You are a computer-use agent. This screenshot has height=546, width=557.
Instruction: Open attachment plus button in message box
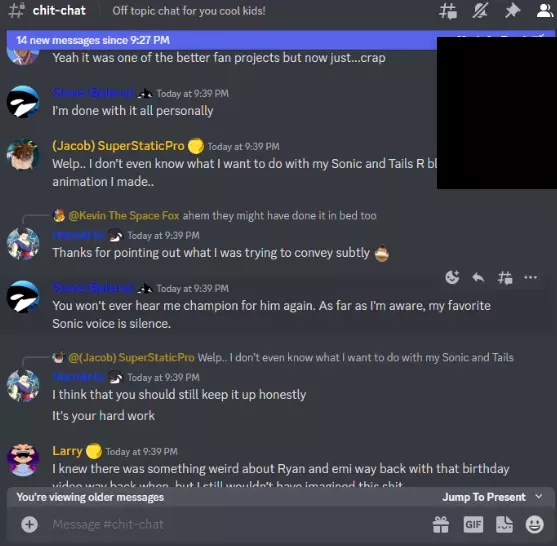(x=29, y=524)
